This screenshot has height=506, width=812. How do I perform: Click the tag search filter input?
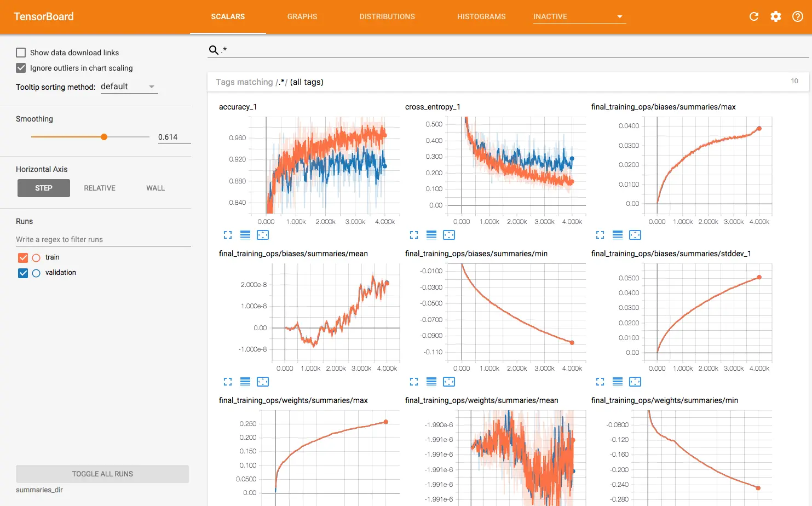pos(515,50)
